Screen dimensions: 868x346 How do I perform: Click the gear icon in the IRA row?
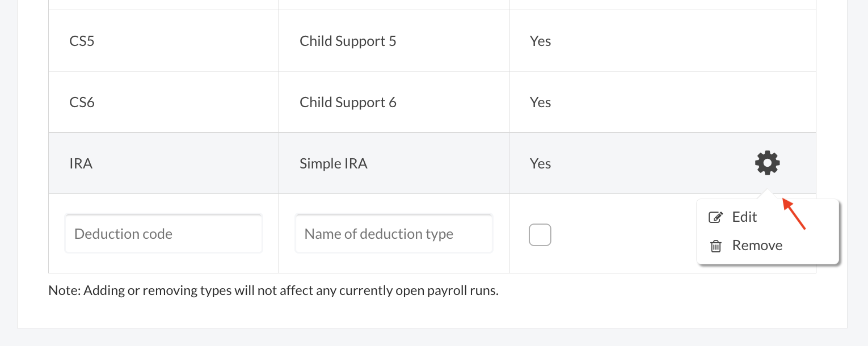pyautogui.click(x=767, y=163)
